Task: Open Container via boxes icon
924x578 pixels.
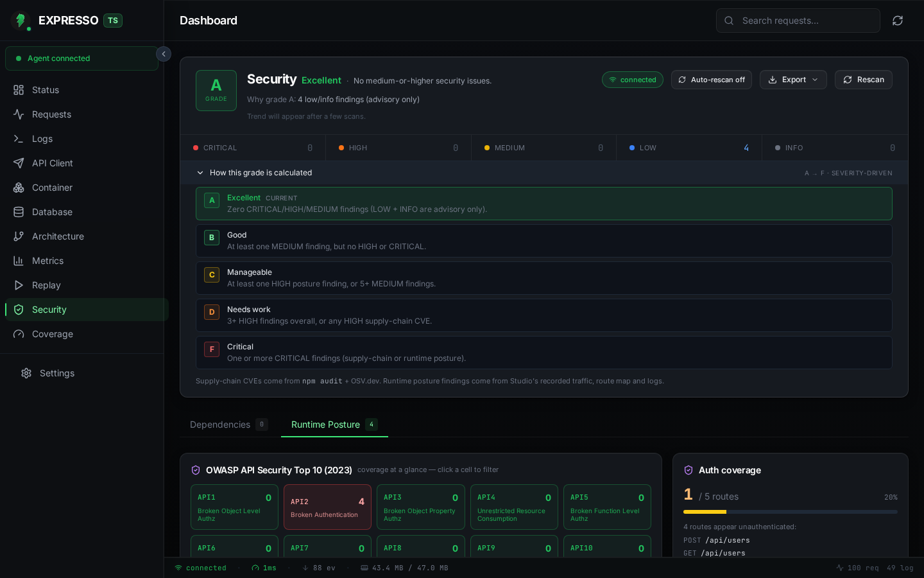Action: [19, 188]
